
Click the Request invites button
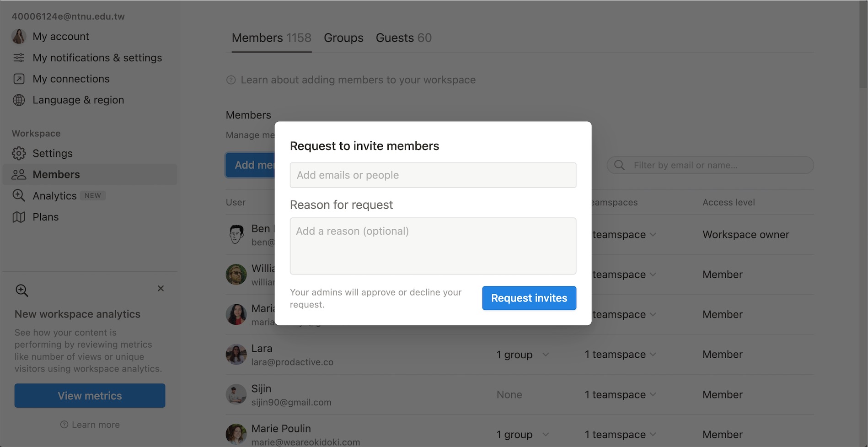529,298
